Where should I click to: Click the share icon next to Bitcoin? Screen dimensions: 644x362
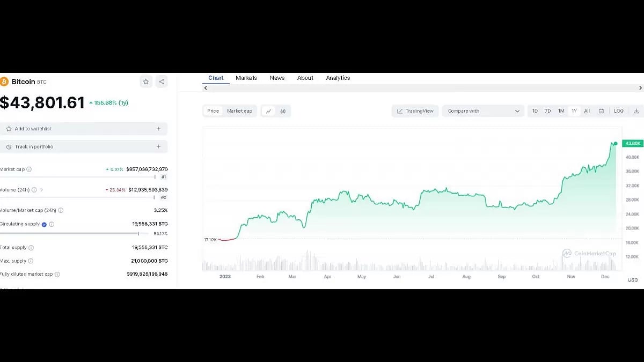[162, 82]
